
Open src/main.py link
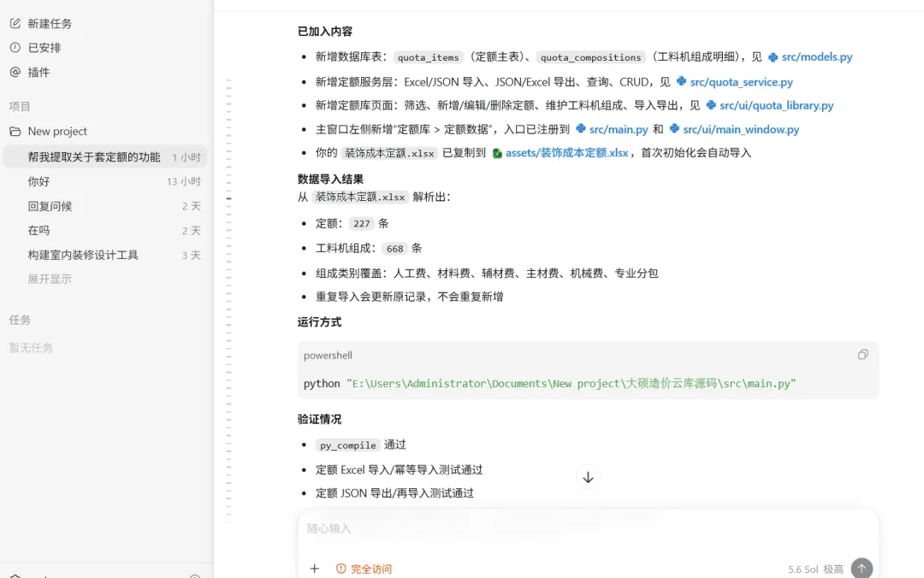(x=619, y=129)
